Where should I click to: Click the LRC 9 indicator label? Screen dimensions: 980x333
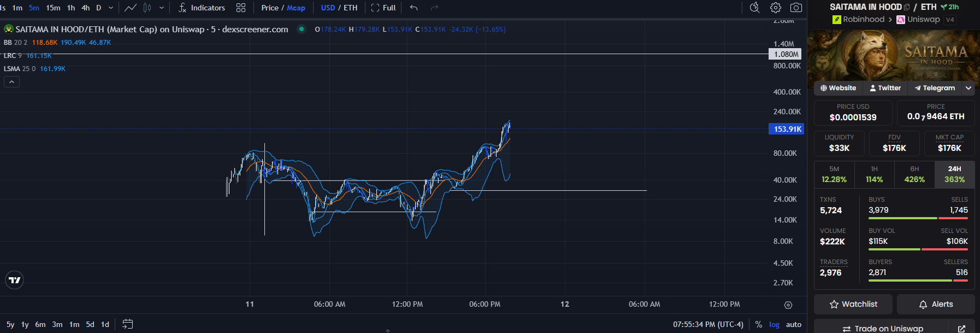(x=13, y=55)
